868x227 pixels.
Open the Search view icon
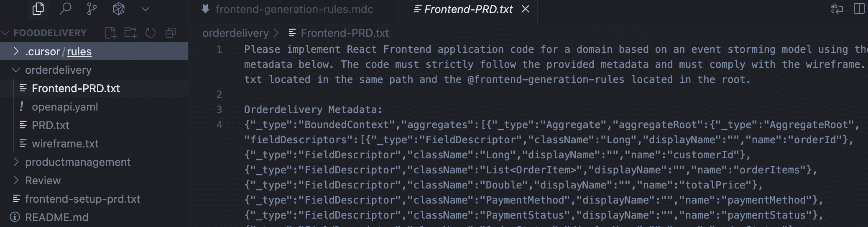[x=65, y=9]
